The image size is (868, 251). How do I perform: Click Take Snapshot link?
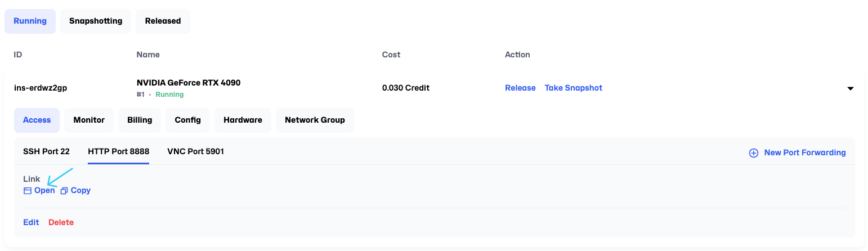coord(574,88)
